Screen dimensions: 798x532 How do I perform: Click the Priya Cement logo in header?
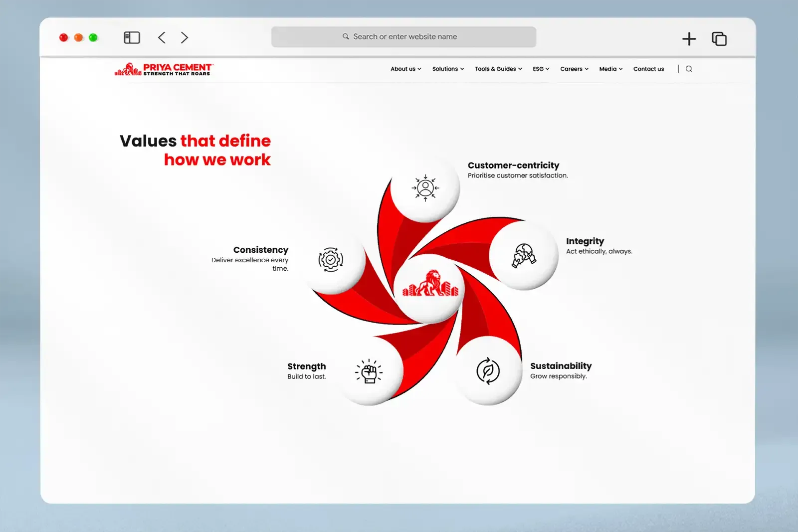pos(164,69)
